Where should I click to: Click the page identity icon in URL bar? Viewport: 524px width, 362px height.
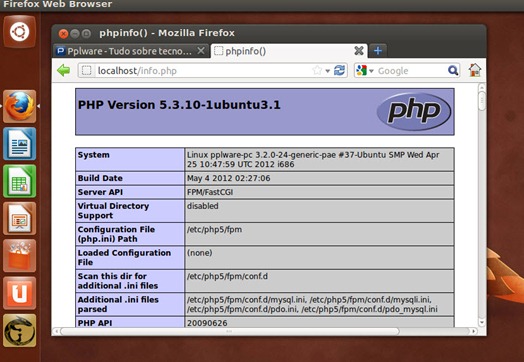pyautogui.click(x=87, y=71)
